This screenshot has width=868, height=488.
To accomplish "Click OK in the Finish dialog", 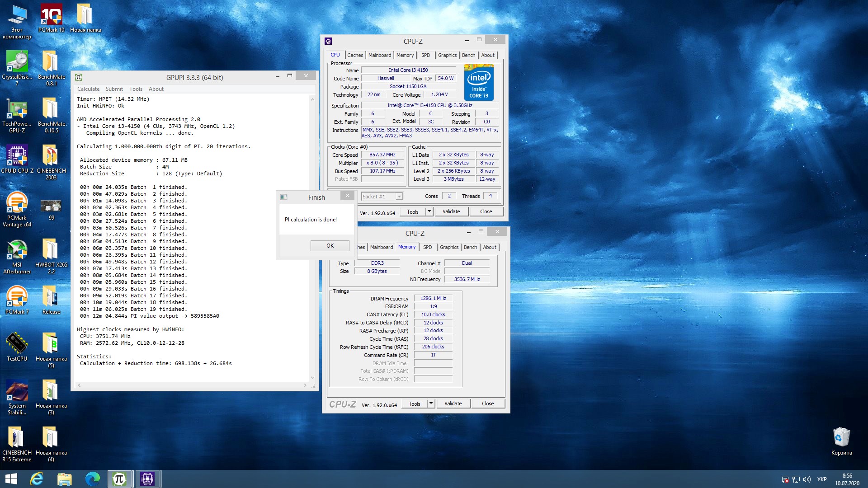I will (330, 246).
